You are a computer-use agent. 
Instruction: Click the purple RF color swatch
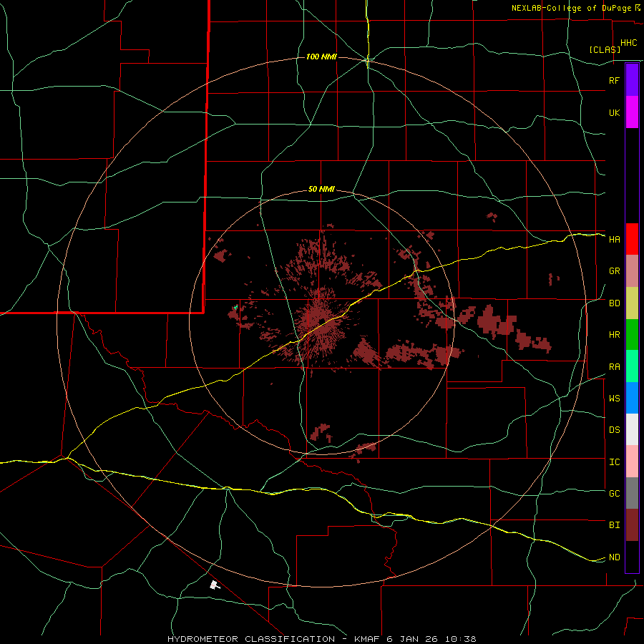pos(632,80)
